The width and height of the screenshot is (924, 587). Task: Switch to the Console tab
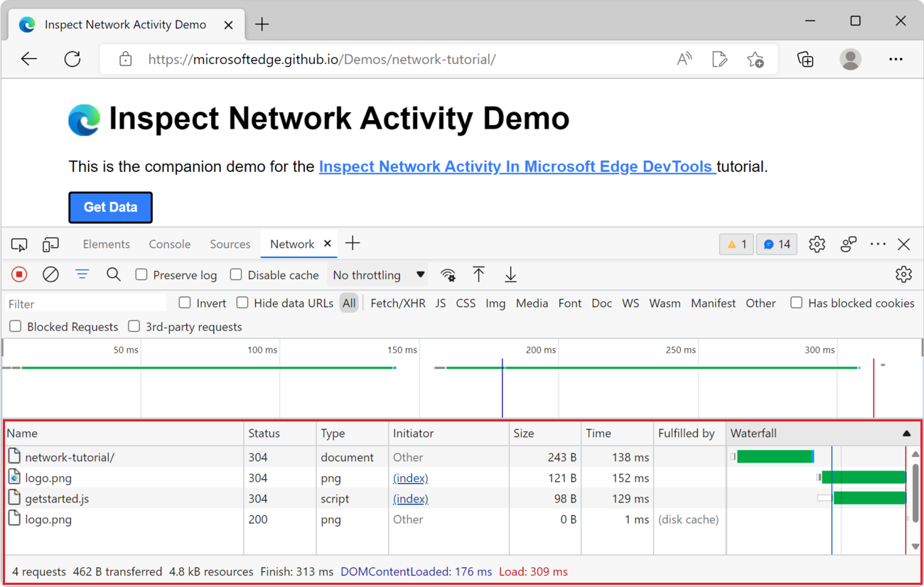tap(169, 244)
